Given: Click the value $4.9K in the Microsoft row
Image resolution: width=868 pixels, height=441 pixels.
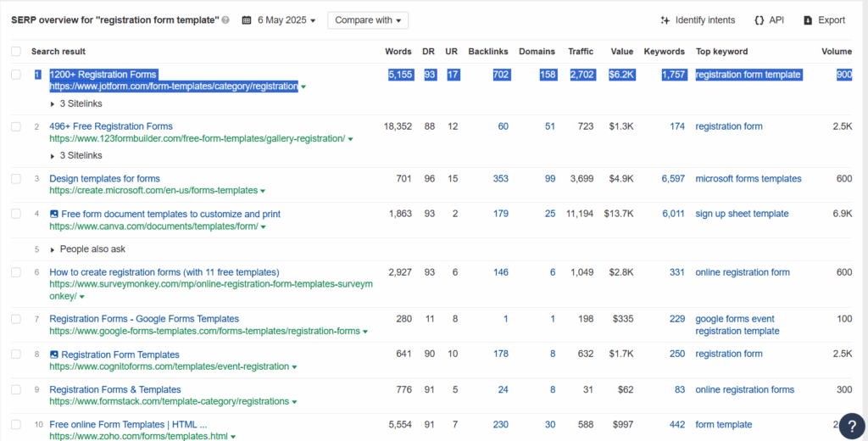Looking at the screenshot, I should tap(621, 178).
